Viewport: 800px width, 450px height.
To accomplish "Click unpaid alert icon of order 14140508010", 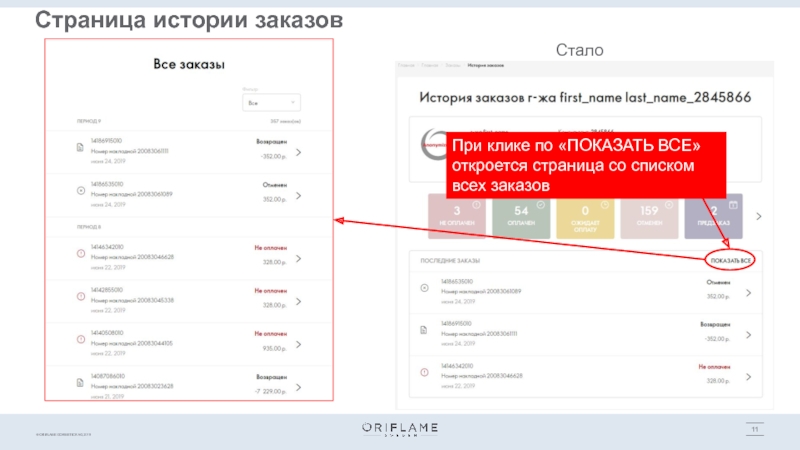I will [x=81, y=339].
